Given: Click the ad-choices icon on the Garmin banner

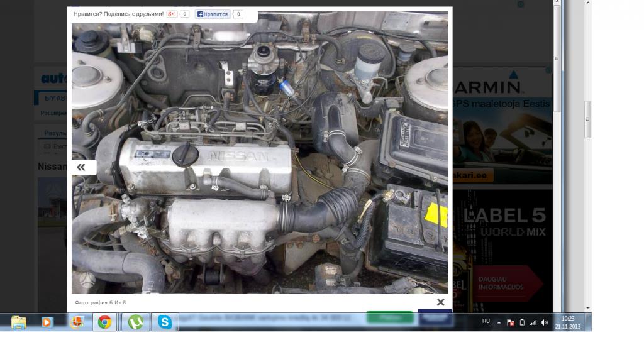Looking at the screenshot, I should tap(548, 70).
